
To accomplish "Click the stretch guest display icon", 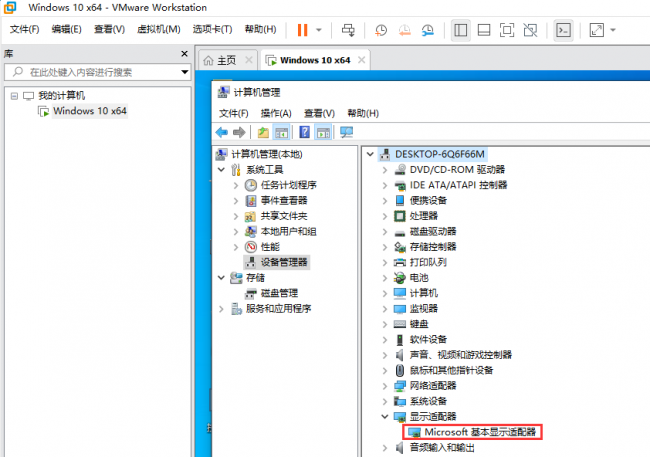I will [x=597, y=30].
